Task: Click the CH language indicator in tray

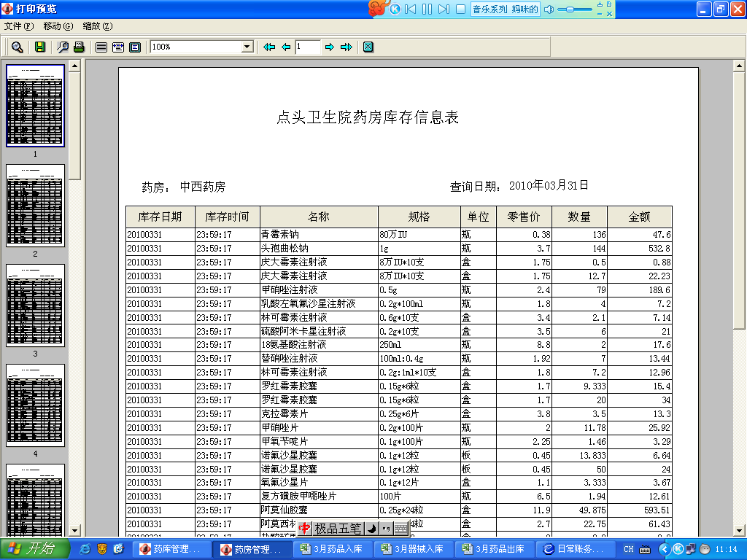Action: pyautogui.click(x=628, y=549)
